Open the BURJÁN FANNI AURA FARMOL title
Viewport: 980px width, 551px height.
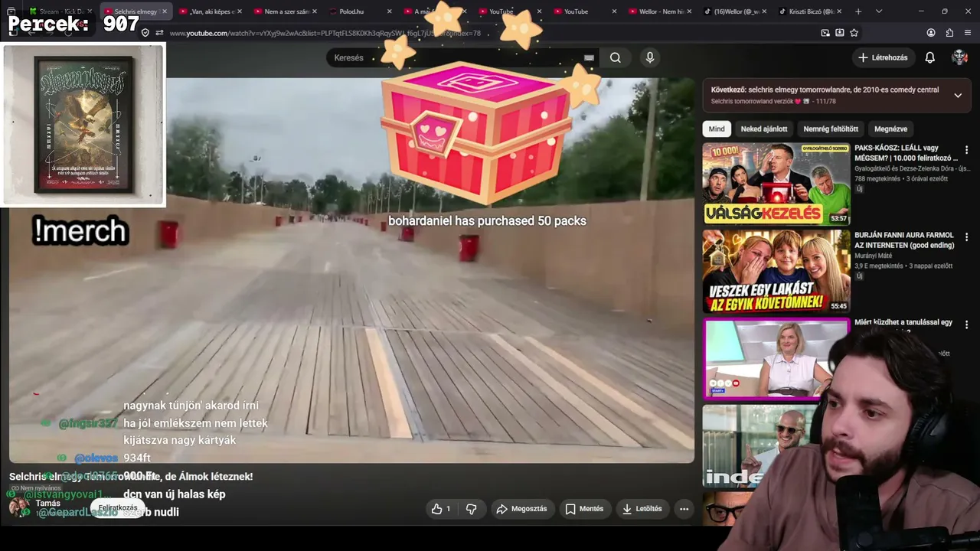tap(904, 240)
